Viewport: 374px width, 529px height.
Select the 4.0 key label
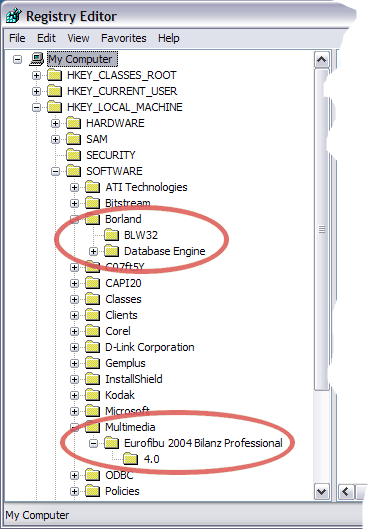click(151, 459)
